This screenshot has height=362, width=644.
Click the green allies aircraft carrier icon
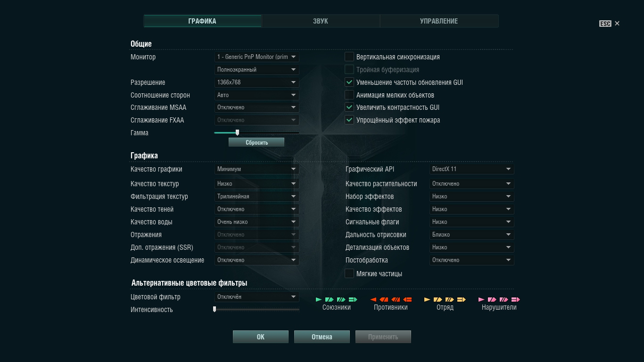(x=353, y=299)
